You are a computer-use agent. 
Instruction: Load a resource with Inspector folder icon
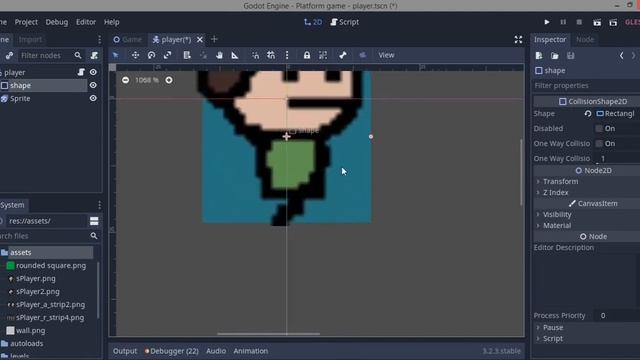[x=555, y=56]
